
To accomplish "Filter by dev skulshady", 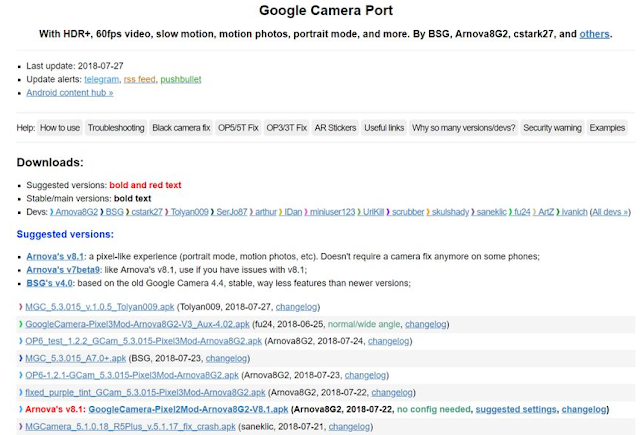I will coord(450,212).
